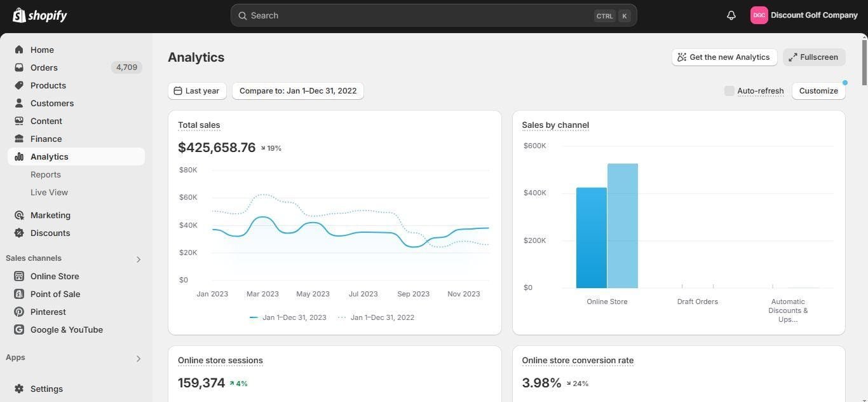Open the Compare to date dropdown
Viewport: 868px width, 402px height.
pyautogui.click(x=298, y=91)
